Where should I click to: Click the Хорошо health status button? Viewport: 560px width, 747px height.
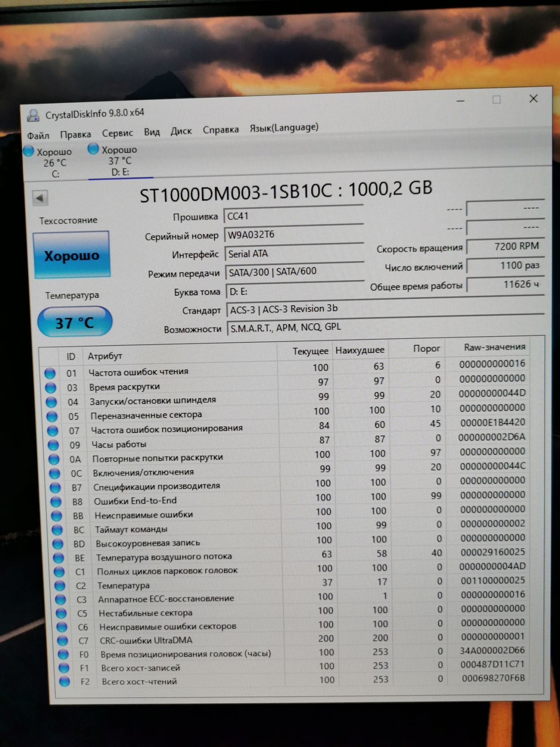coord(72,255)
